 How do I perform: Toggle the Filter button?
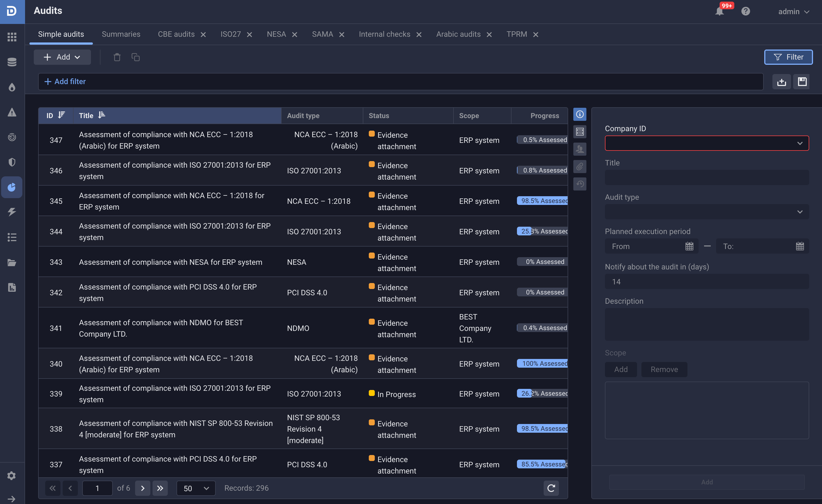click(x=788, y=57)
